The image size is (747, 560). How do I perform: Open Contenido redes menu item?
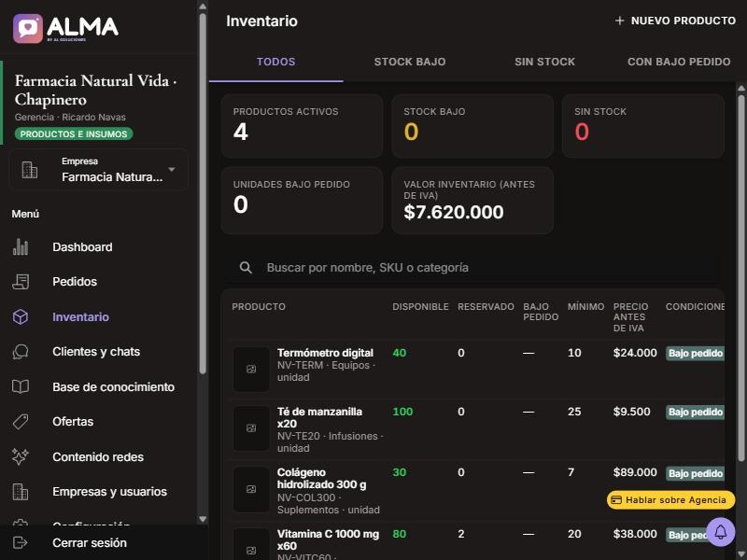click(x=98, y=456)
